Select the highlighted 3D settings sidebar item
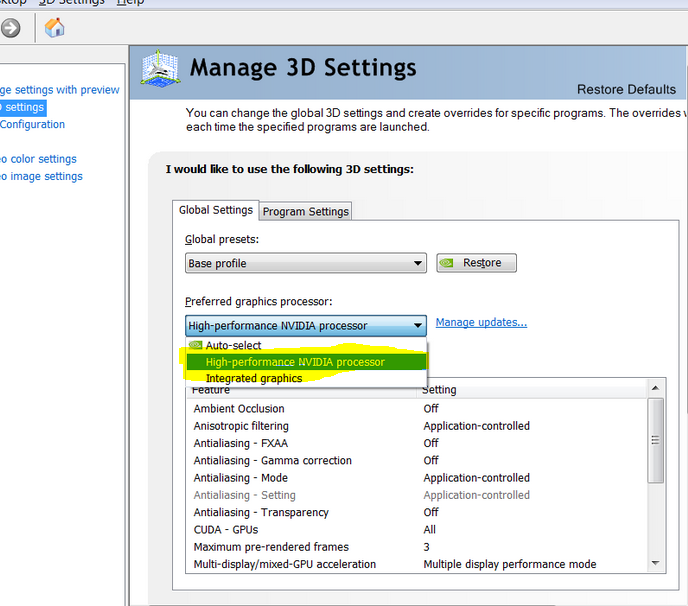 click(23, 108)
